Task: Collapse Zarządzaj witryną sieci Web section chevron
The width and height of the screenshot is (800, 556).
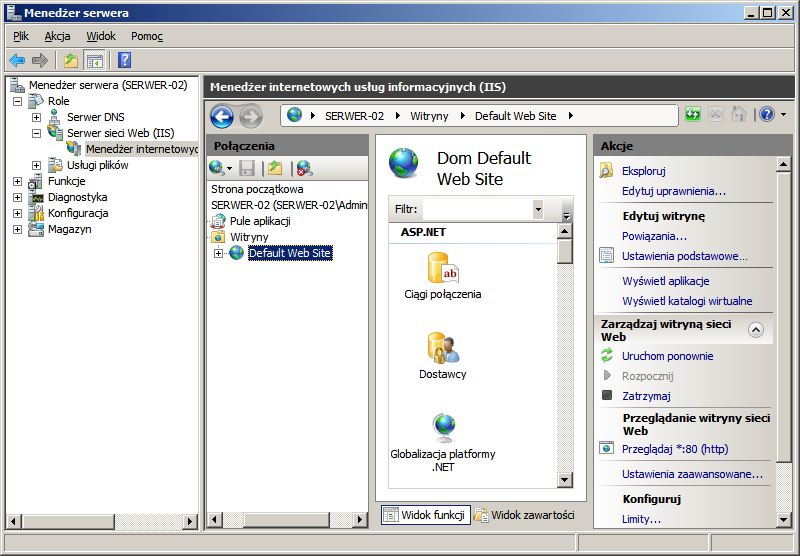Action: pyautogui.click(x=756, y=330)
